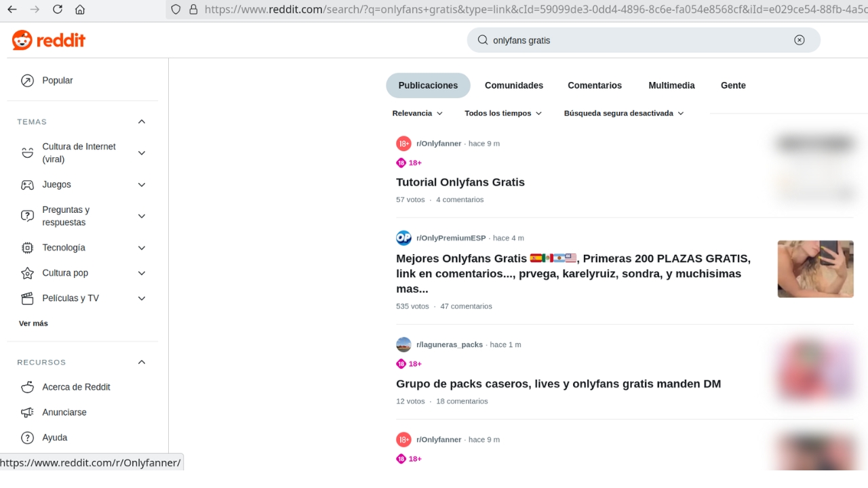Switch to the Comunidades tab
This screenshot has width=868, height=488.
point(513,85)
